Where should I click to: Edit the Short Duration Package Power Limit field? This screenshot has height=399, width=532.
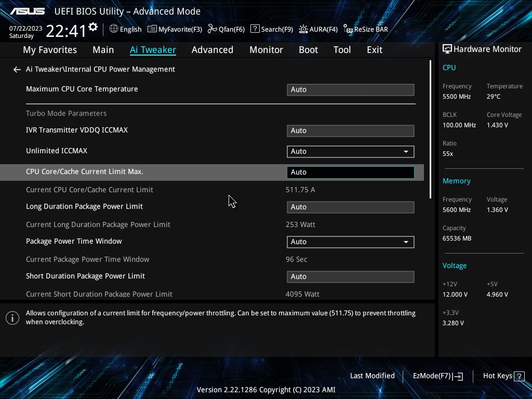click(x=351, y=277)
